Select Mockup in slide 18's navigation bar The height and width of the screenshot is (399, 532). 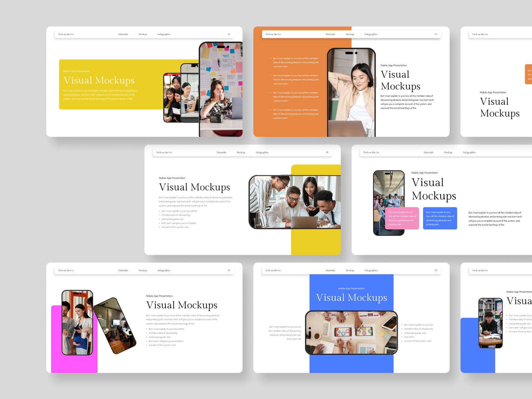[241, 152]
